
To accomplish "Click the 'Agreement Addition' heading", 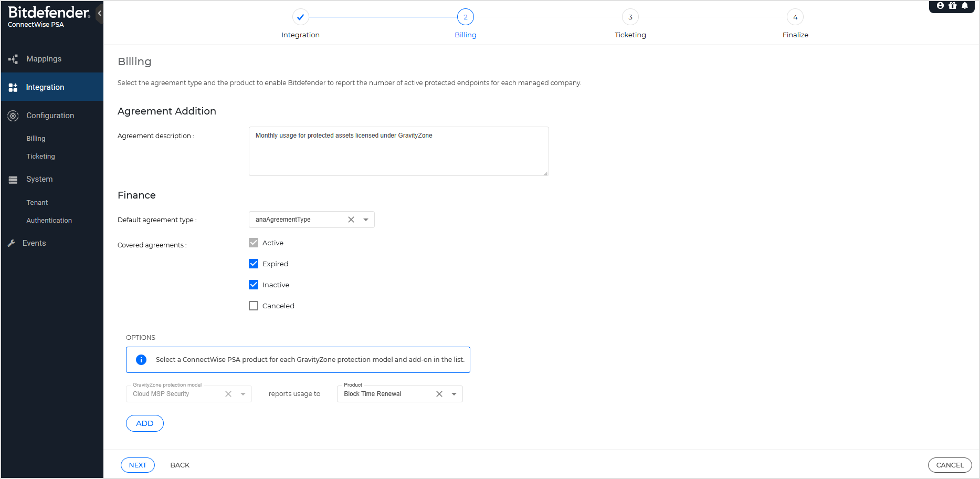I will pos(167,111).
